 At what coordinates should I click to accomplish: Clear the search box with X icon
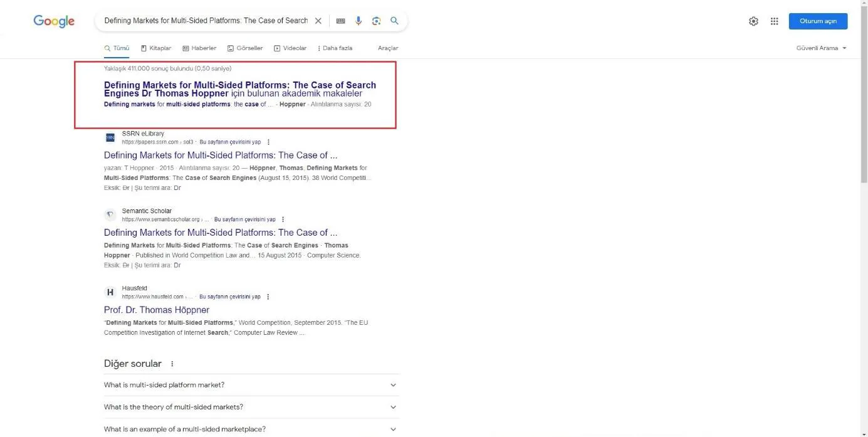click(x=318, y=21)
